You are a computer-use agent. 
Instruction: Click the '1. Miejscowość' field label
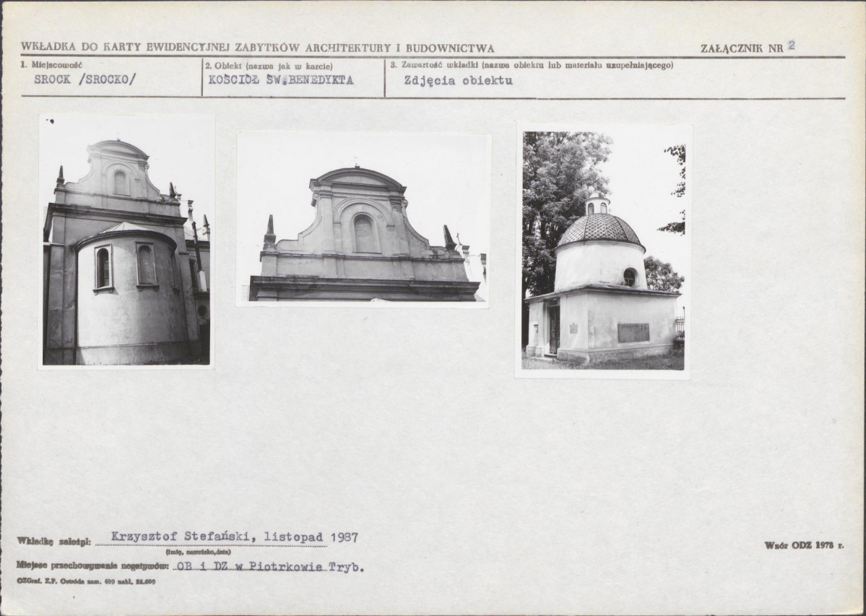pyautogui.click(x=51, y=64)
